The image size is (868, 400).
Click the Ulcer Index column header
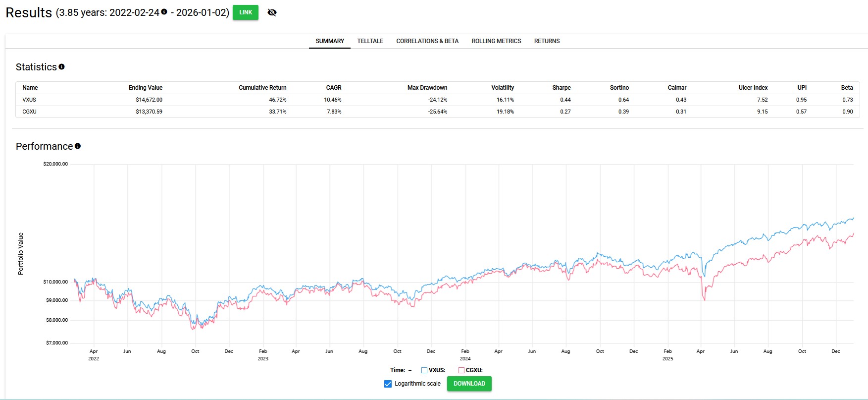tap(753, 88)
